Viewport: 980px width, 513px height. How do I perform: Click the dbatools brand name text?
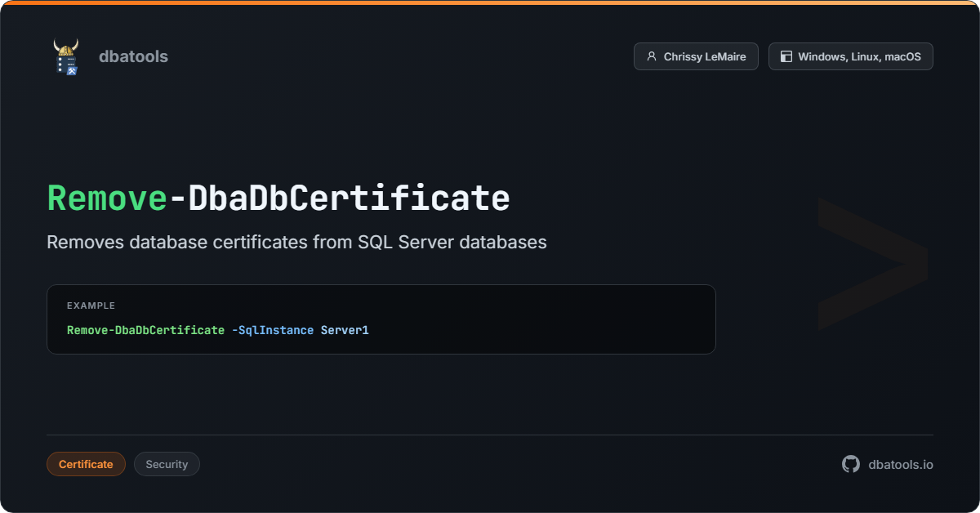[x=133, y=56]
